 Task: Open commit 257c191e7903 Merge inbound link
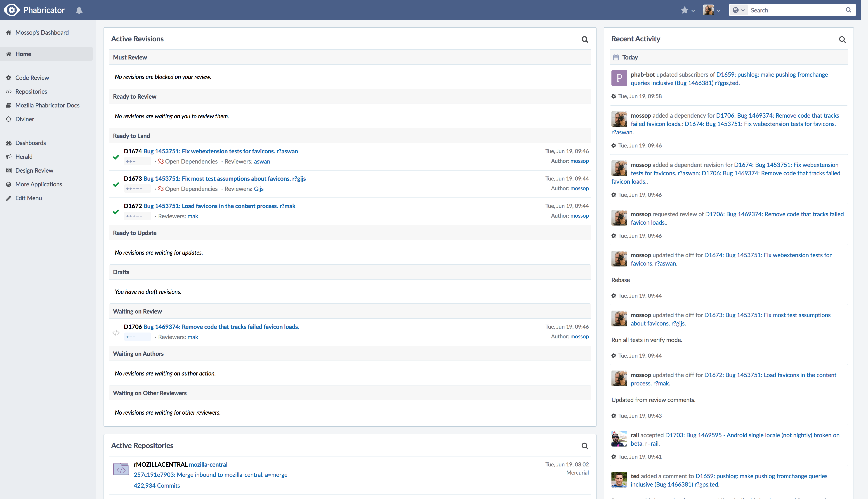(210, 475)
